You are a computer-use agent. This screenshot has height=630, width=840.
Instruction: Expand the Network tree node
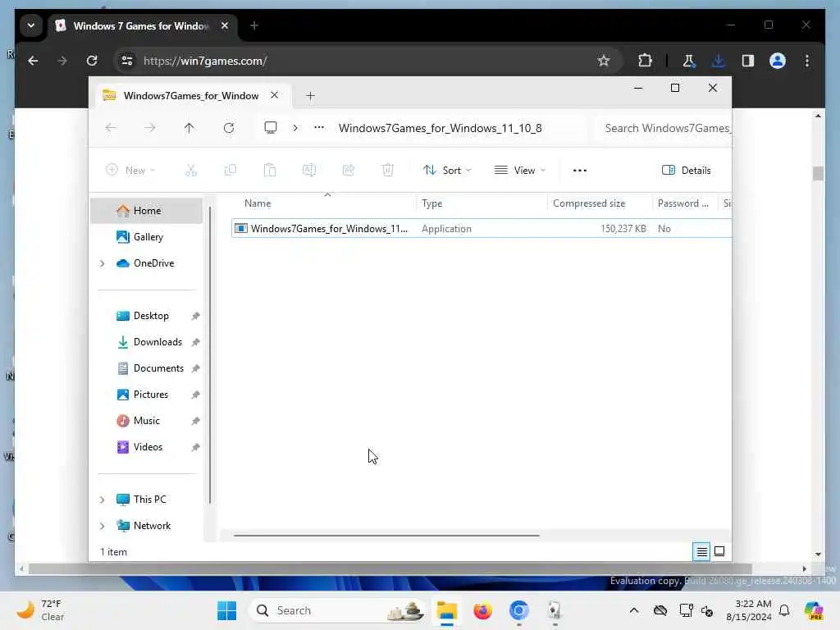coord(103,526)
